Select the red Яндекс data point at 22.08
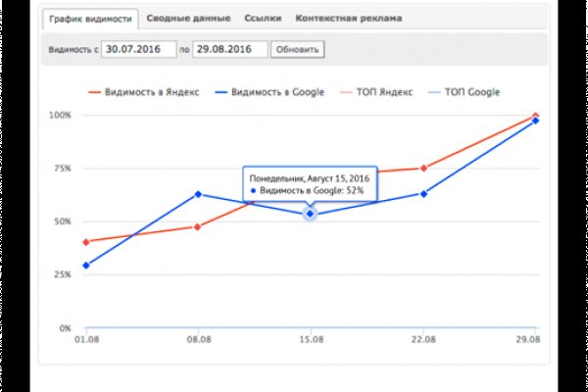The image size is (588, 392). pos(423,168)
